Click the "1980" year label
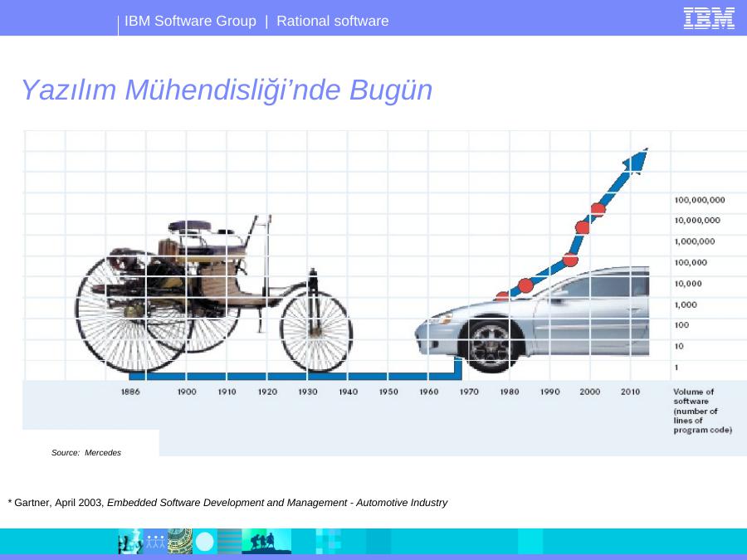This screenshot has width=747, height=560. tap(510, 392)
